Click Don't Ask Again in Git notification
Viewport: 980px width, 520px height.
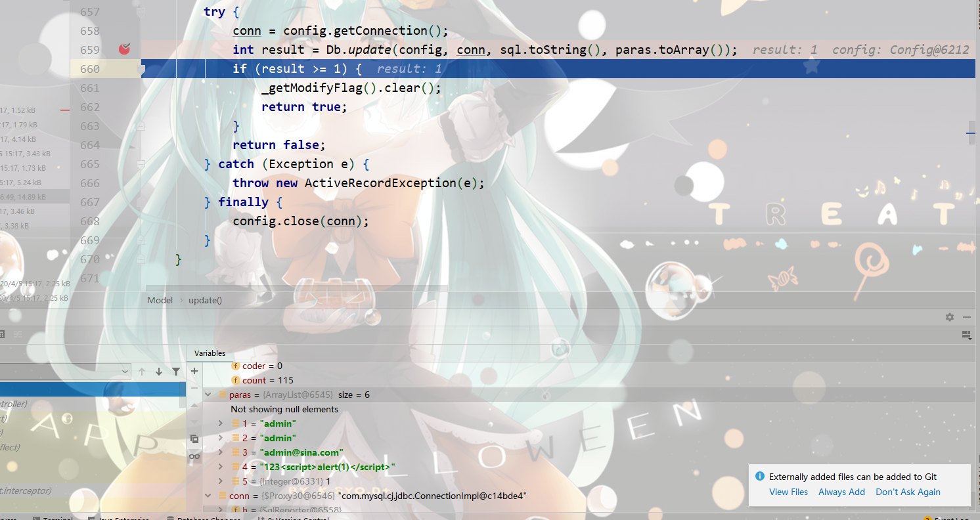[908, 492]
